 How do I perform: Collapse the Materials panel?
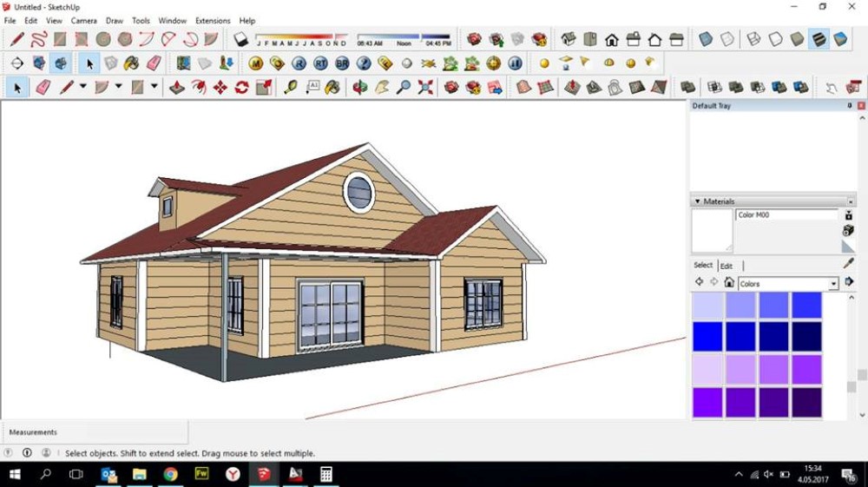[698, 201]
